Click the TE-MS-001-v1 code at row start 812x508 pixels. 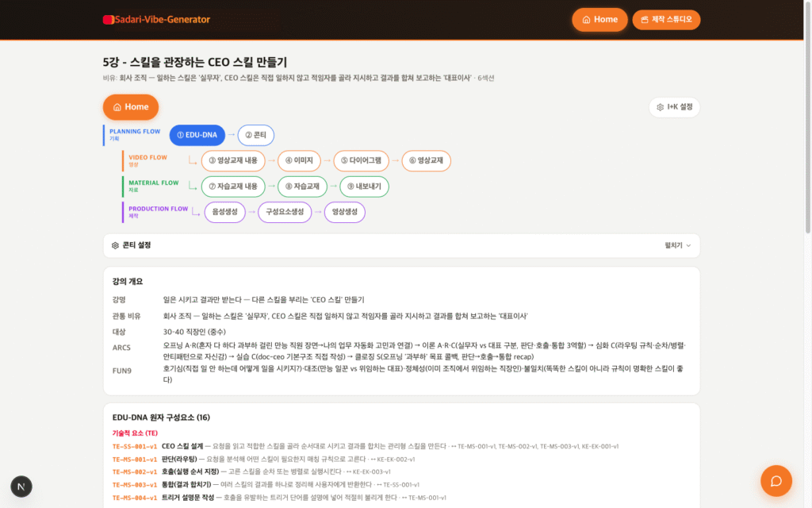[134, 460]
